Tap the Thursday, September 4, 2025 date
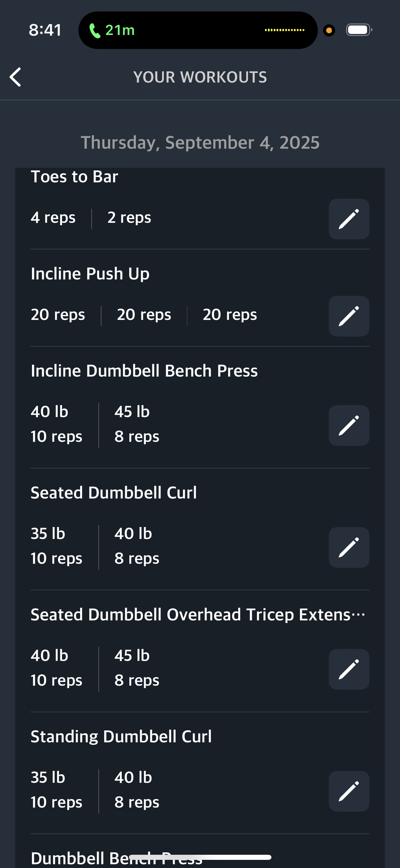The height and width of the screenshot is (868, 400). (x=200, y=143)
